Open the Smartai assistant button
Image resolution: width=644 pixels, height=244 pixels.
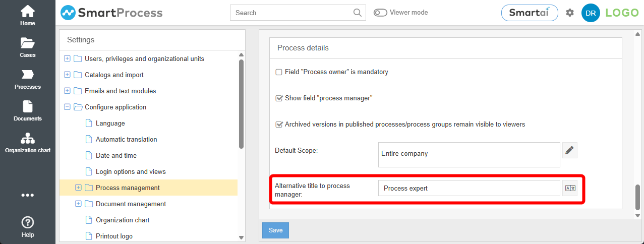point(530,13)
